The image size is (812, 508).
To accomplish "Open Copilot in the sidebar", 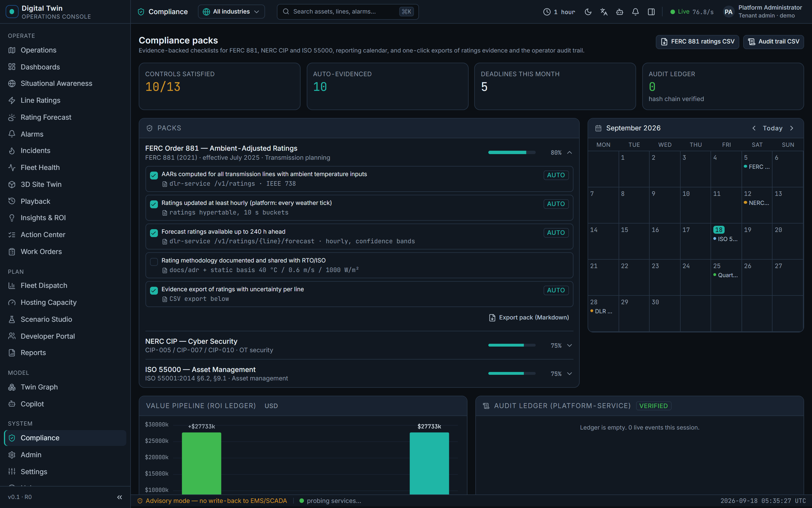I will click(65, 404).
